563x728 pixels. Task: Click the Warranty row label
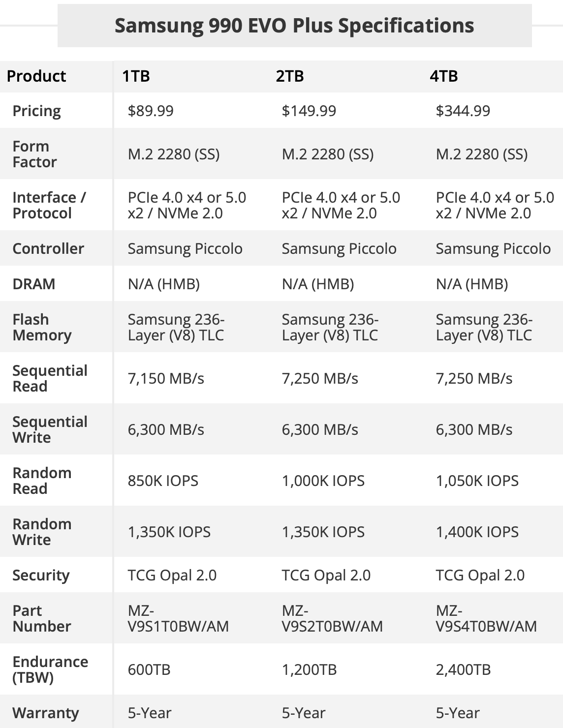45,713
